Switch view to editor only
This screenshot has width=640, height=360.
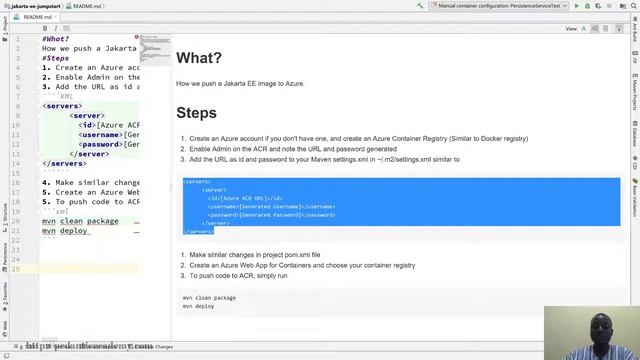tap(584, 29)
